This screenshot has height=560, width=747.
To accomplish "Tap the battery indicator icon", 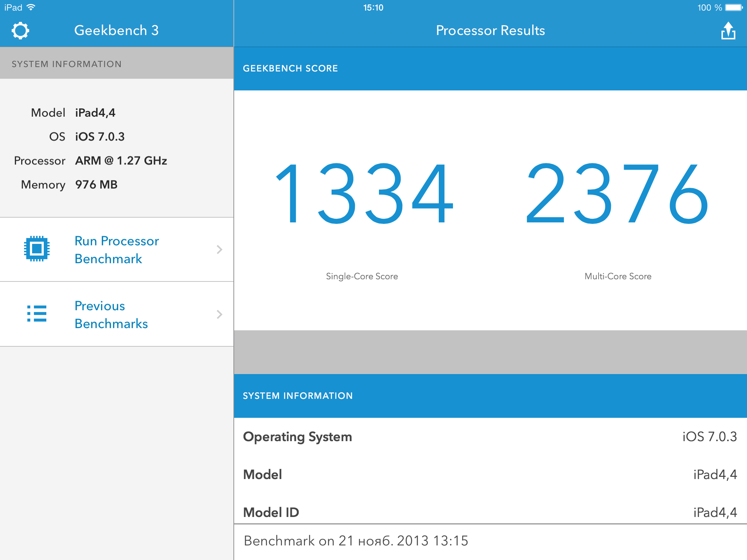I will (734, 7).
